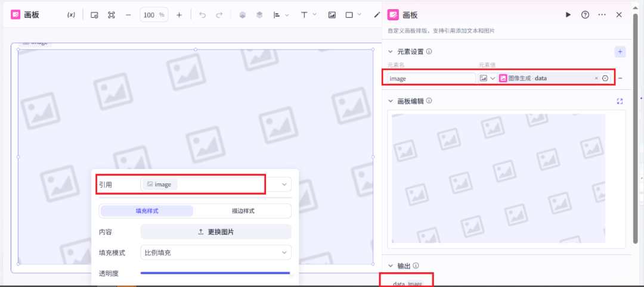Screen dimensions: 644x287
Task: Open the three-dot more options menu
Action: pyautogui.click(x=602, y=15)
